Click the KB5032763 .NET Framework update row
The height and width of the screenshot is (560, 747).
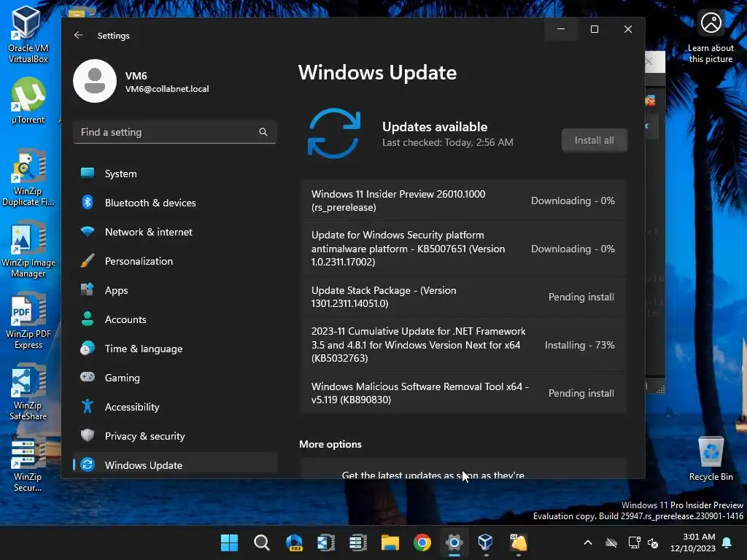click(463, 345)
